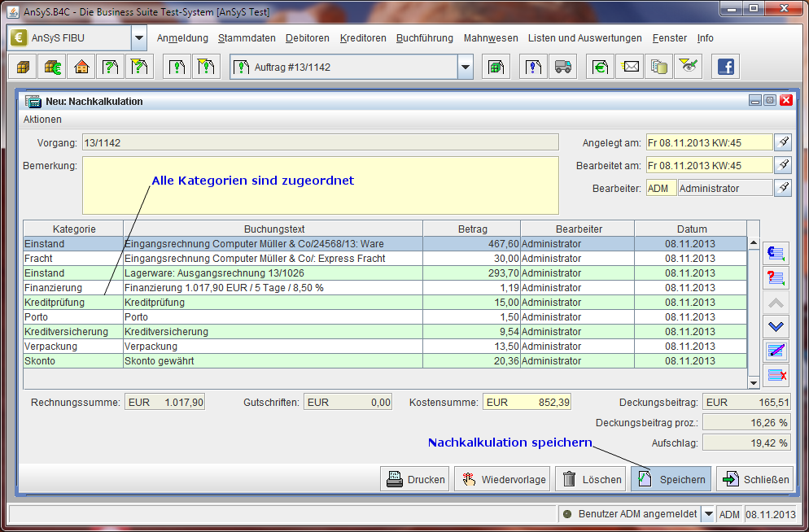Delete the row with the red X icon
The width and height of the screenshot is (809, 532).
776,375
